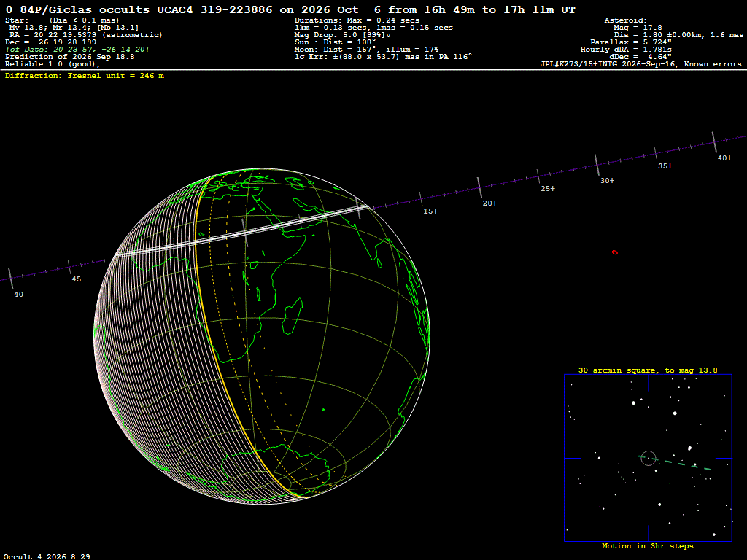Select the 15+ minute tick on the path
Screen dimensions: 747x560
click(421, 199)
